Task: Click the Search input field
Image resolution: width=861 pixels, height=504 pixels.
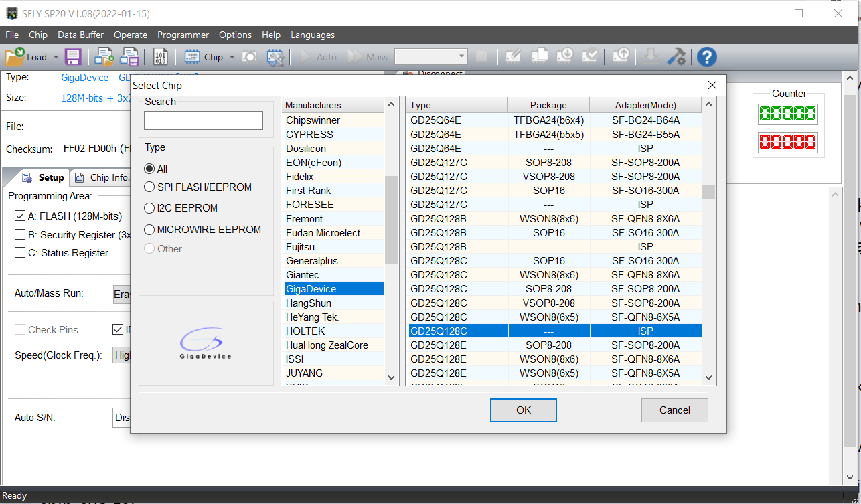Action: pos(204,120)
